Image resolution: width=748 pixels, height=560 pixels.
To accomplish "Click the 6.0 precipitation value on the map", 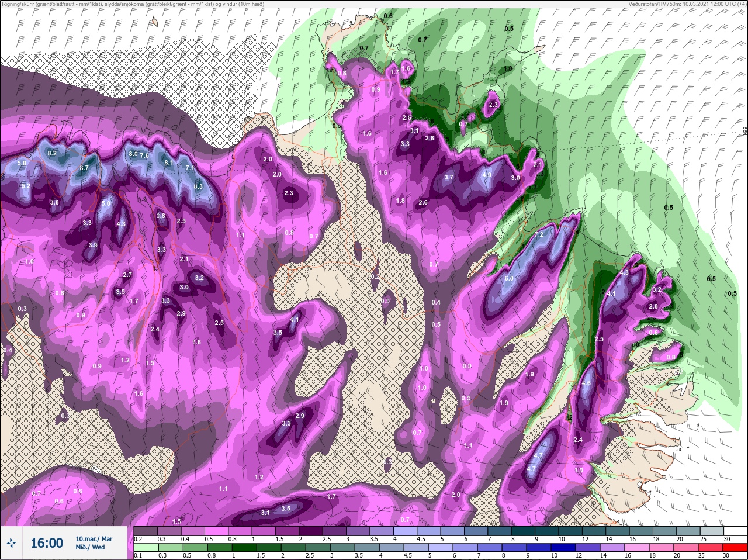I will [509, 278].
